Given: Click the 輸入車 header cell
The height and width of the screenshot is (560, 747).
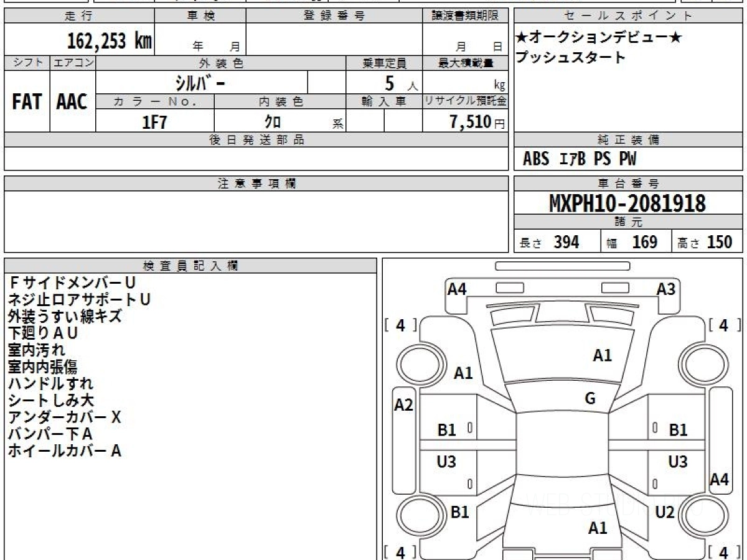Looking at the screenshot, I should tap(384, 101).
